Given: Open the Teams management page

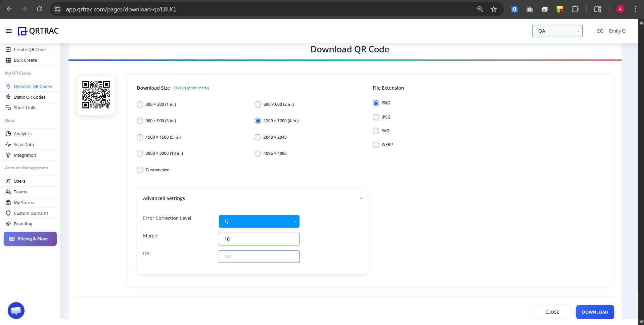Looking at the screenshot, I should [x=20, y=192].
